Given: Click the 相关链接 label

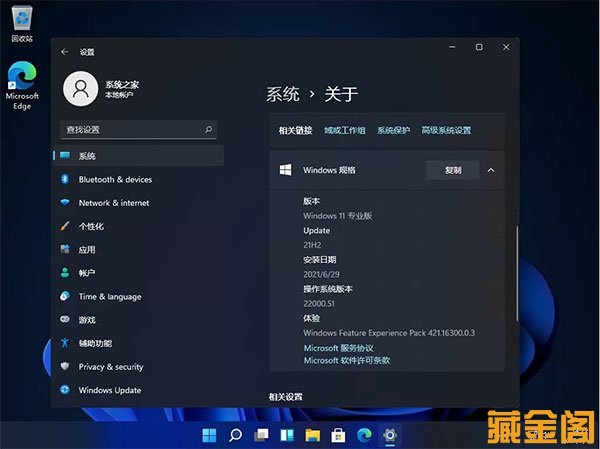Looking at the screenshot, I should [x=295, y=130].
